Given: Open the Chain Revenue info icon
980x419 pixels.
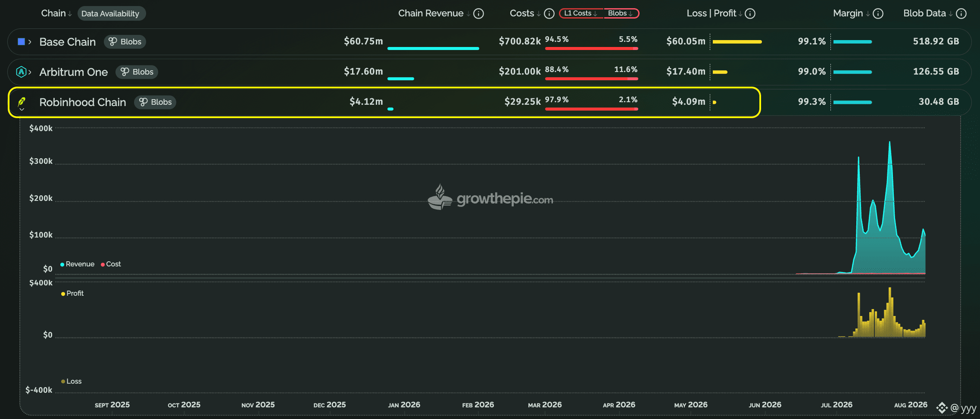Looking at the screenshot, I should pyautogui.click(x=478, y=14).
